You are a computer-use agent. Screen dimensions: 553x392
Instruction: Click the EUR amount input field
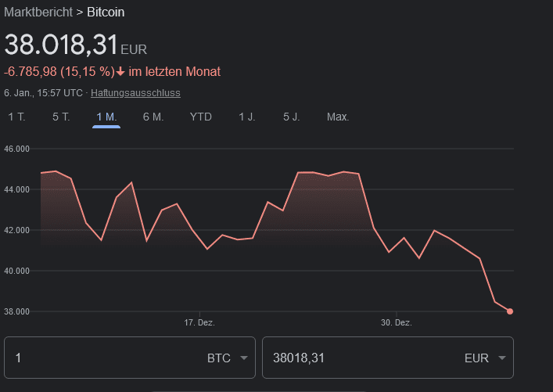[x=360, y=358]
